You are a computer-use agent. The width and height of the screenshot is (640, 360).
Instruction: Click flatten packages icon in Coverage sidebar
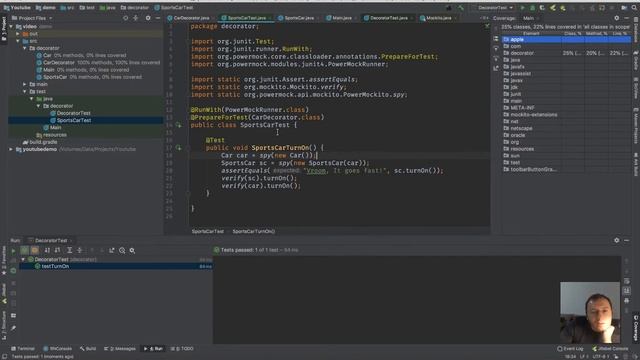pyautogui.click(x=496, y=39)
